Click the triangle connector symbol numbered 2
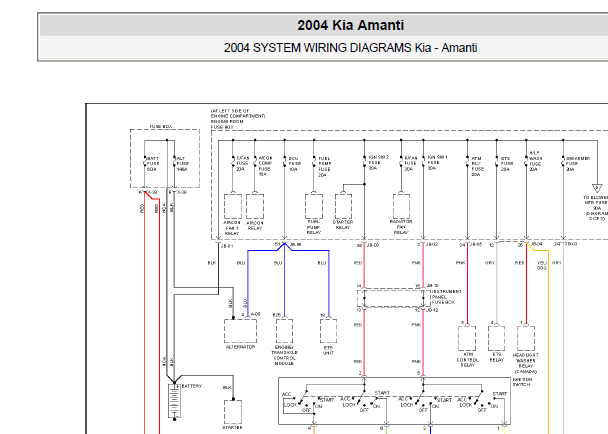 [597, 188]
